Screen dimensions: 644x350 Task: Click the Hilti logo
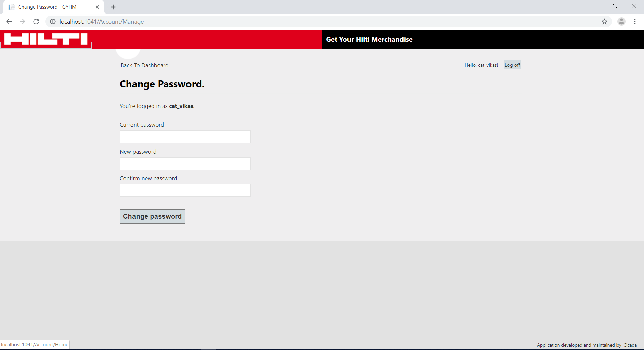46,39
